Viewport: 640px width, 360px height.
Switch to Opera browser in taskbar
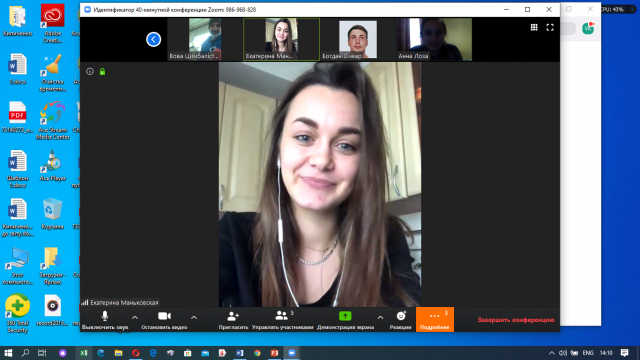pyautogui.click(x=136, y=353)
